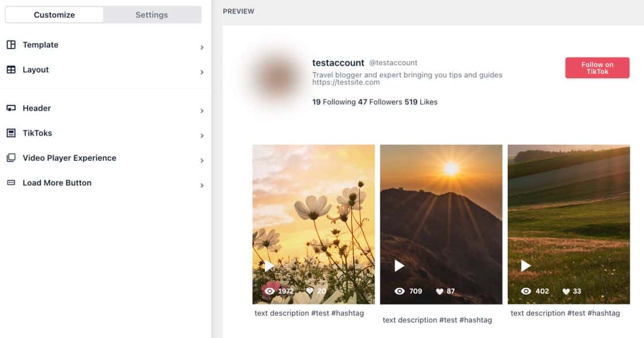644x338 pixels.
Task: Select the Template sidebar icon
Action: tap(12, 44)
